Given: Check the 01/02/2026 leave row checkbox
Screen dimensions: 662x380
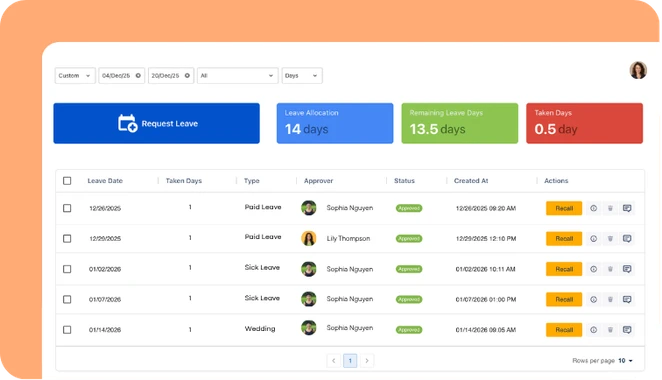Looking at the screenshot, I should [x=67, y=269].
